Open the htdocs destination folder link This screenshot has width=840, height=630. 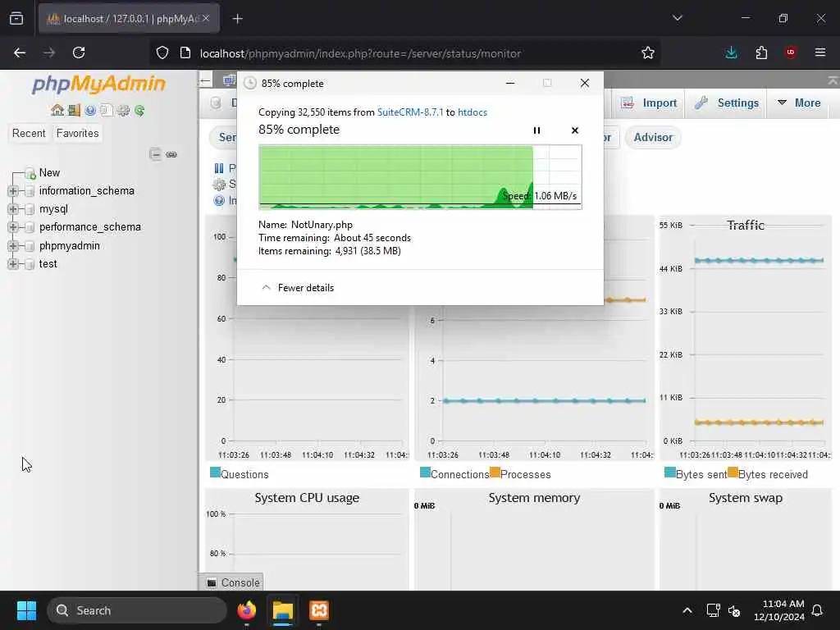[472, 112]
